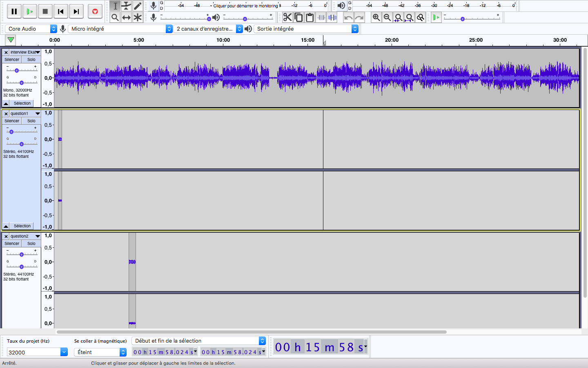Skip to the end of the project
Viewport: 588px width, 368px height.
[x=76, y=11]
